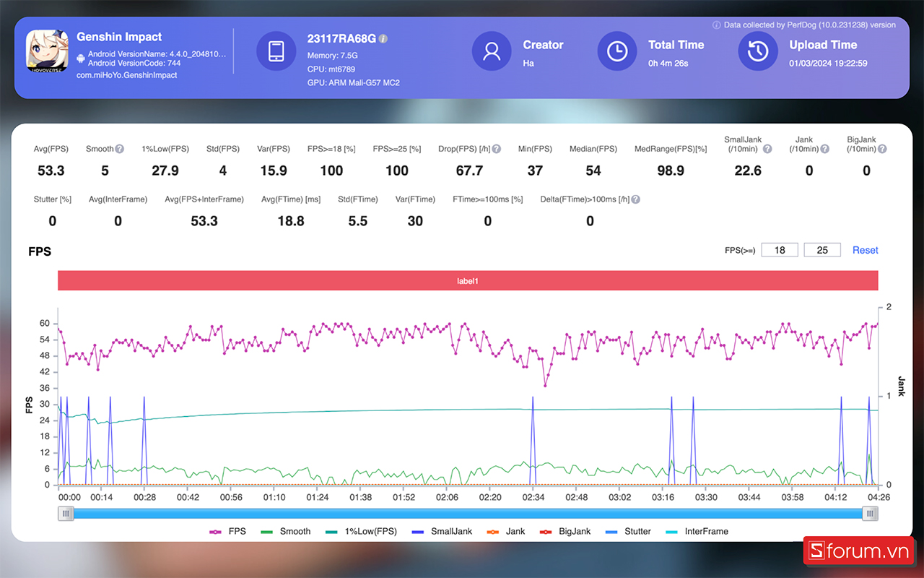
Task: Toggle the InterFrame legend entry
Action: [697, 531]
